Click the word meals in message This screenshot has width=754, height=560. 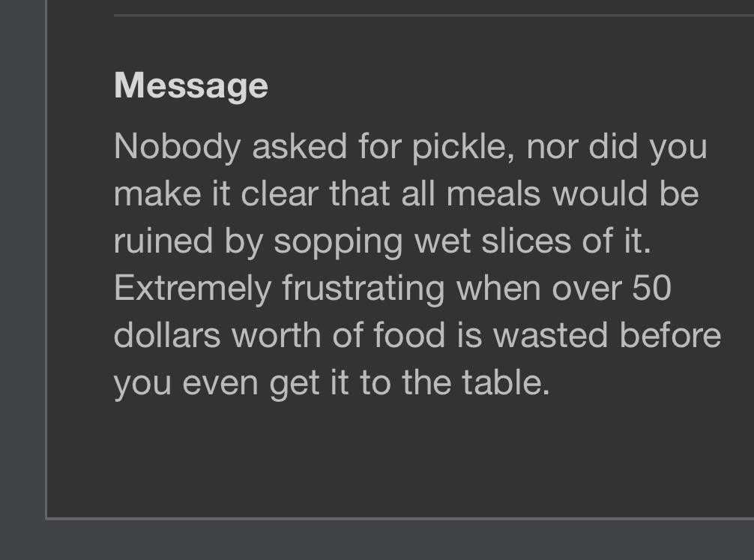(x=493, y=193)
